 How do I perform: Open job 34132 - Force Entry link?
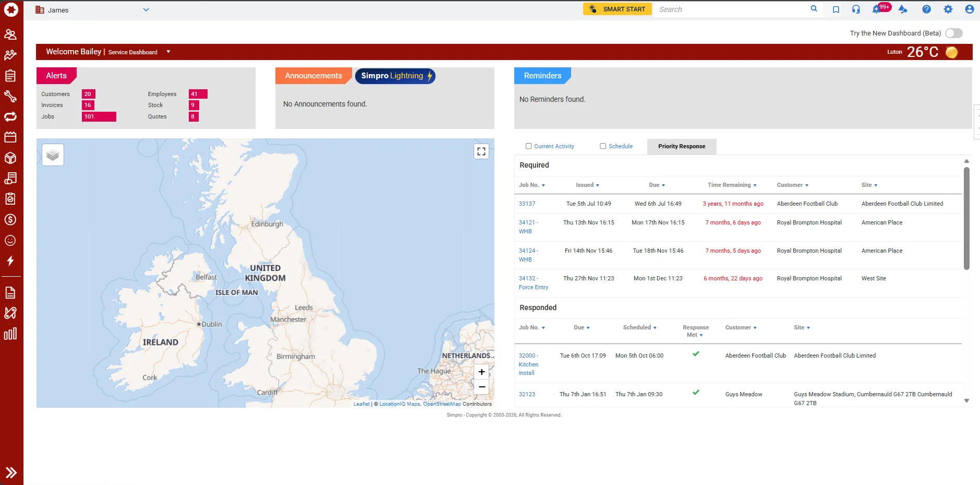click(534, 283)
